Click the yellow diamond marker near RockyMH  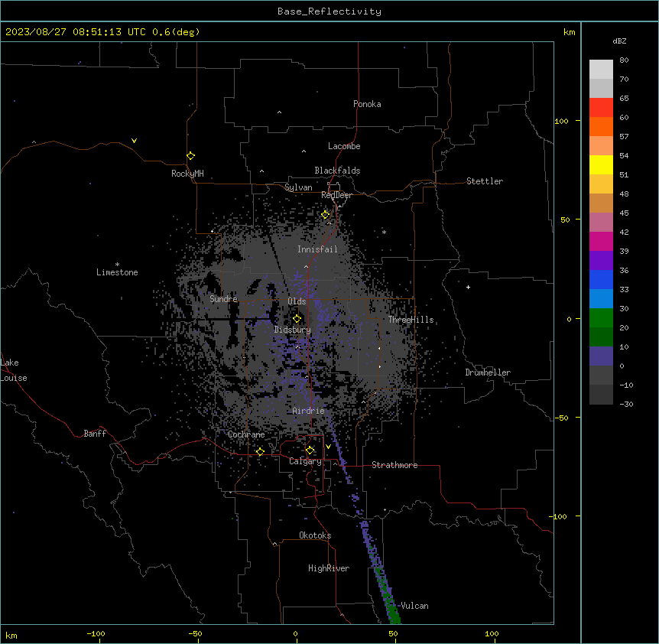pos(190,155)
